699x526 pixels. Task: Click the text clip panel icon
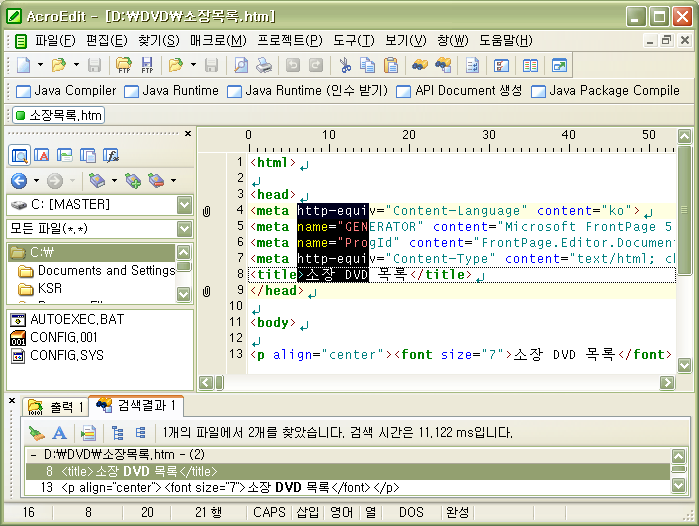coord(41,155)
